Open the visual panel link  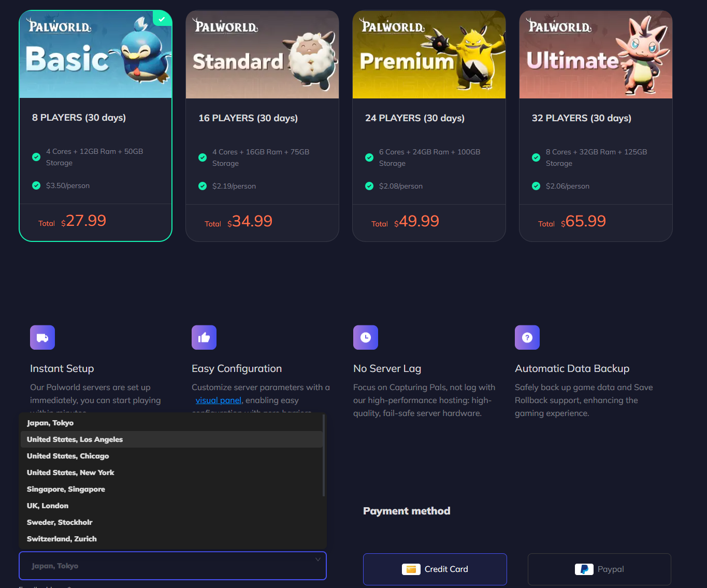(219, 400)
